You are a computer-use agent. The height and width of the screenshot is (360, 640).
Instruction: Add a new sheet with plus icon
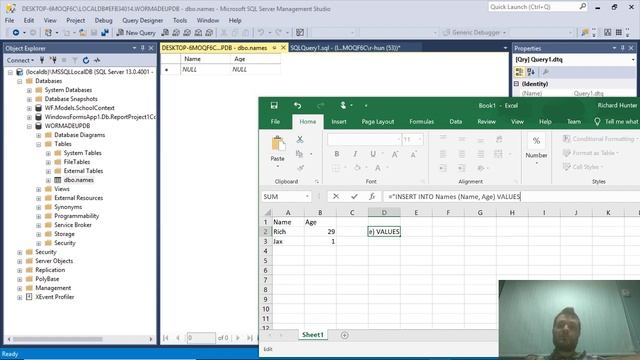coord(344,335)
